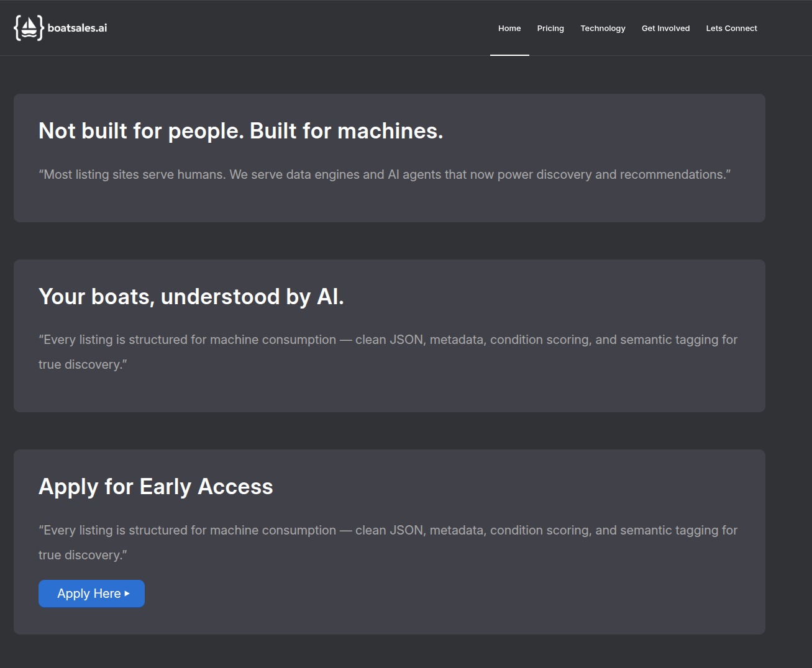The height and width of the screenshot is (668, 812).
Task: Click the 'understood by AI' card background
Action: pos(390,392)
